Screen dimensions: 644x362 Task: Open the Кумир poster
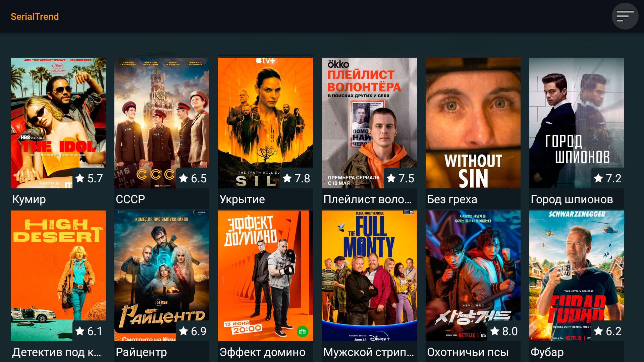pyautogui.click(x=58, y=123)
